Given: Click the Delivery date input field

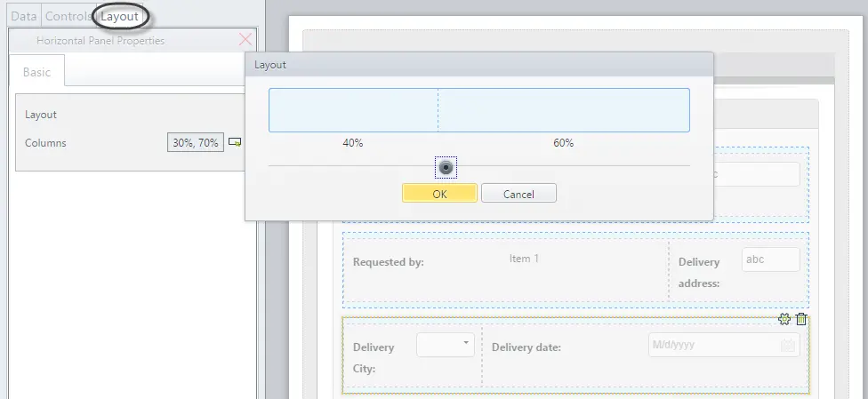Looking at the screenshot, I should 724,345.
